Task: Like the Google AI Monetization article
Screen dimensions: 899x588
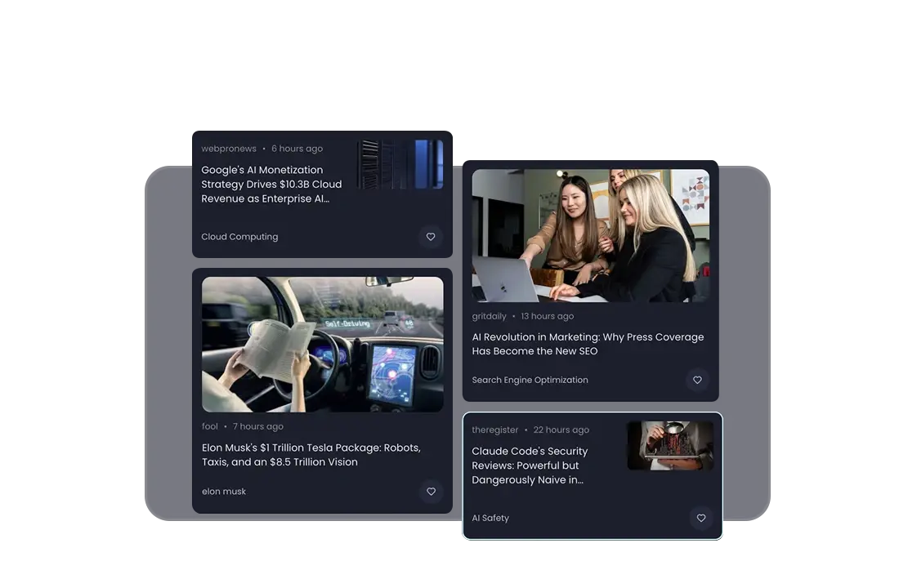Action: click(x=431, y=237)
